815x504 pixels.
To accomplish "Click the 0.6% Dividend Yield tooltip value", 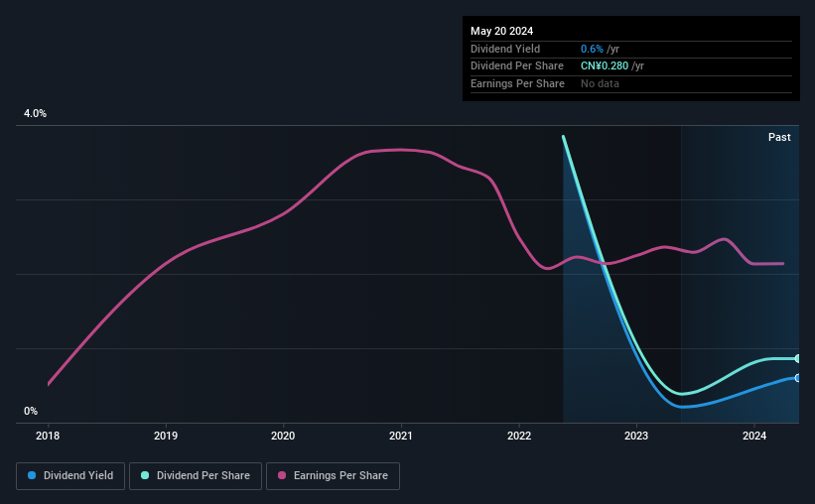I will [x=592, y=49].
